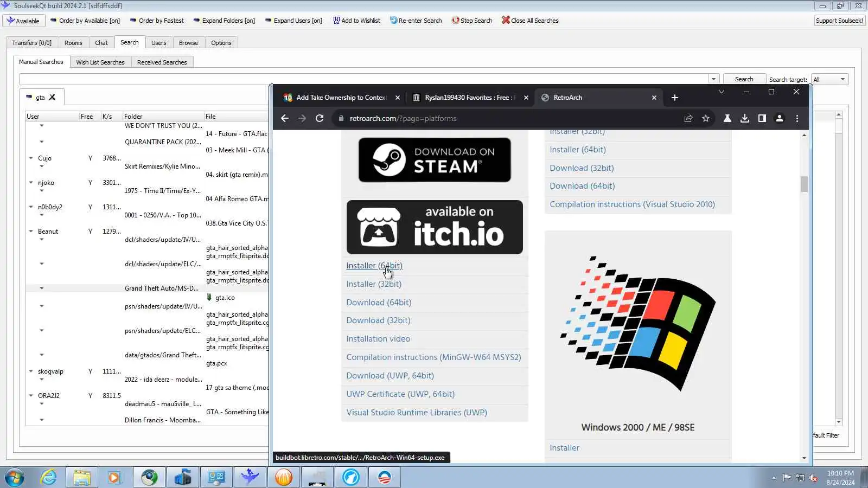Collapse the Beanut user row
The image size is (868, 488).
click(31, 232)
